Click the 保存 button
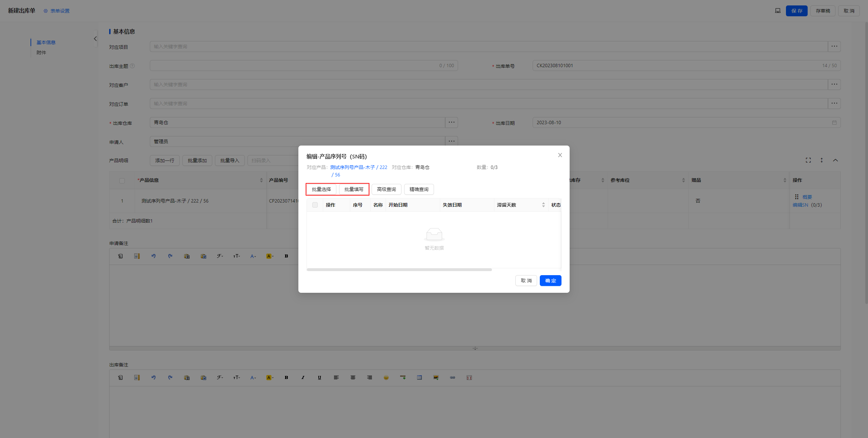 (796, 11)
